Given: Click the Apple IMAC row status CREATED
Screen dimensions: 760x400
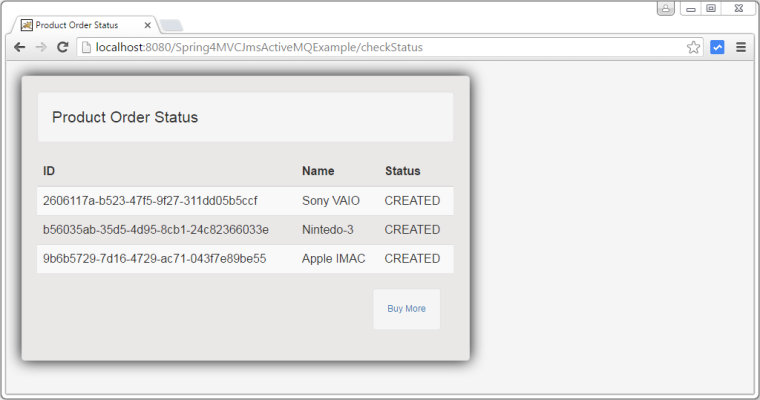Looking at the screenshot, I should tap(412, 259).
